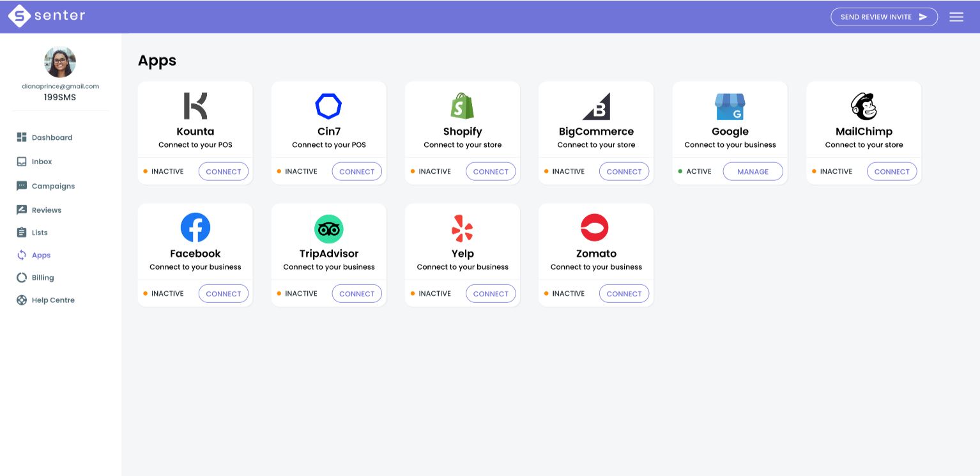This screenshot has width=980, height=476.
Task: Connect the Facebook business
Action: [224, 293]
